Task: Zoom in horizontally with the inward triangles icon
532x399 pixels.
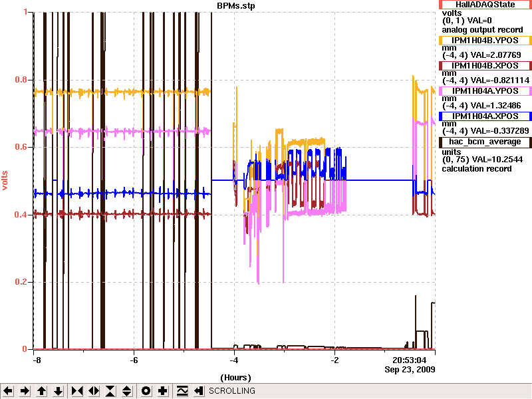Action: (x=77, y=391)
